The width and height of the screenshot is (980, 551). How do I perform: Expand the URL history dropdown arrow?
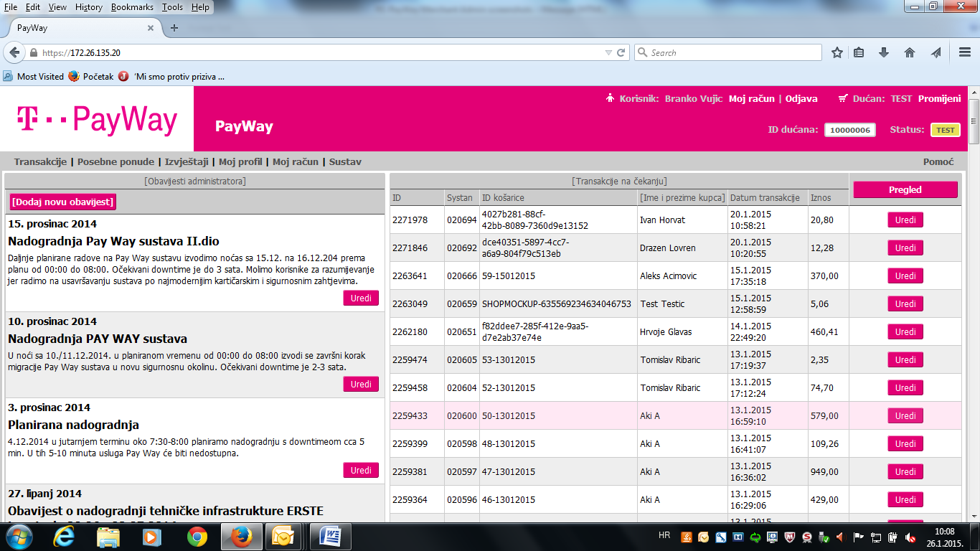608,52
